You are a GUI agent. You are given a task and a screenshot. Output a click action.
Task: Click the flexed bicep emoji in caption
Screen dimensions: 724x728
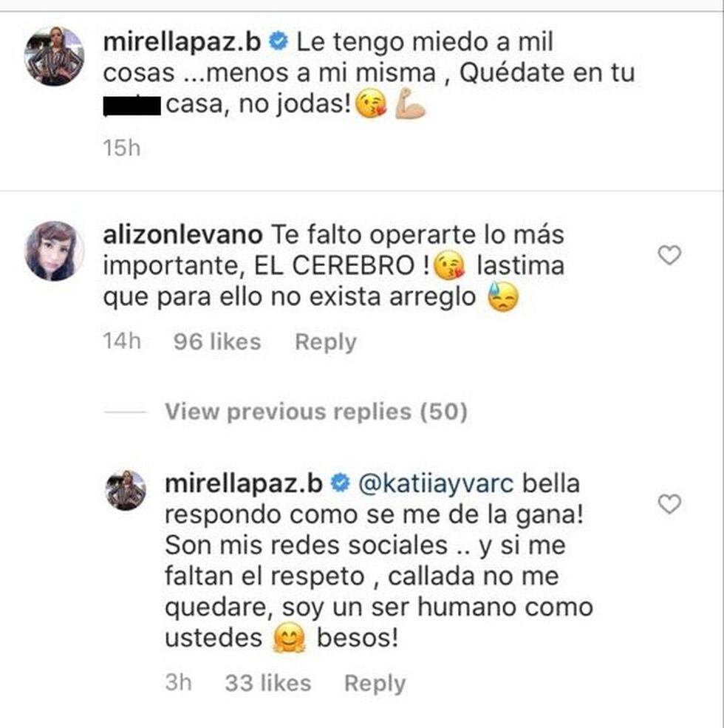click(410, 108)
